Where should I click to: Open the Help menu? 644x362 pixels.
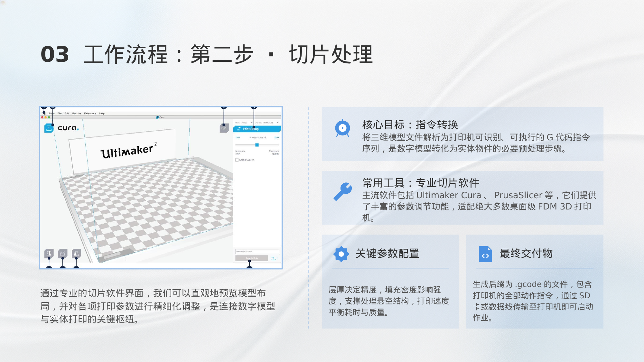coord(102,114)
